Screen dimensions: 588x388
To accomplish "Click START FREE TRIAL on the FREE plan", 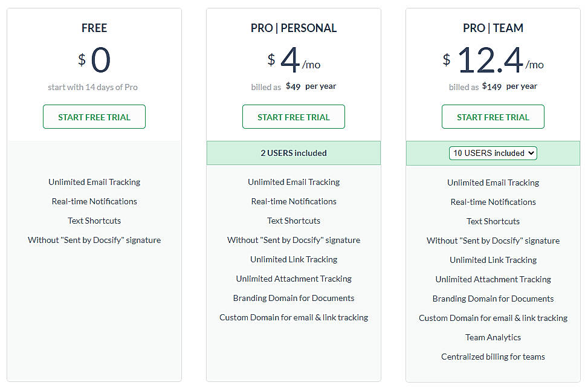I will (x=94, y=116).
